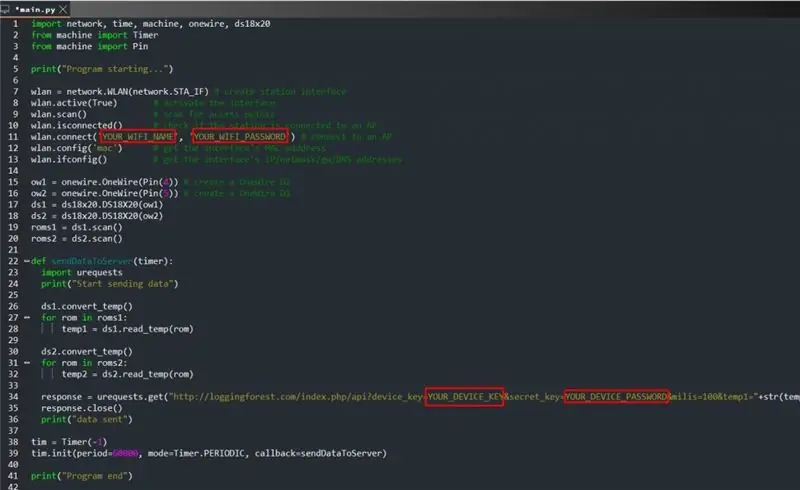Viewport: 800px width, 490px height.
Task: Click roms1 = ds1.scan() line
Action: tap(77, 227)
